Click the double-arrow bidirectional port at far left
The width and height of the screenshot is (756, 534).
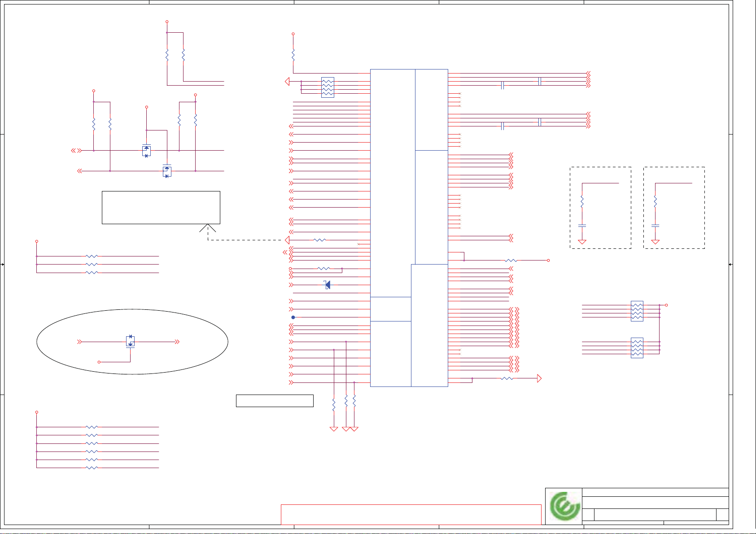tap(76, 151)
